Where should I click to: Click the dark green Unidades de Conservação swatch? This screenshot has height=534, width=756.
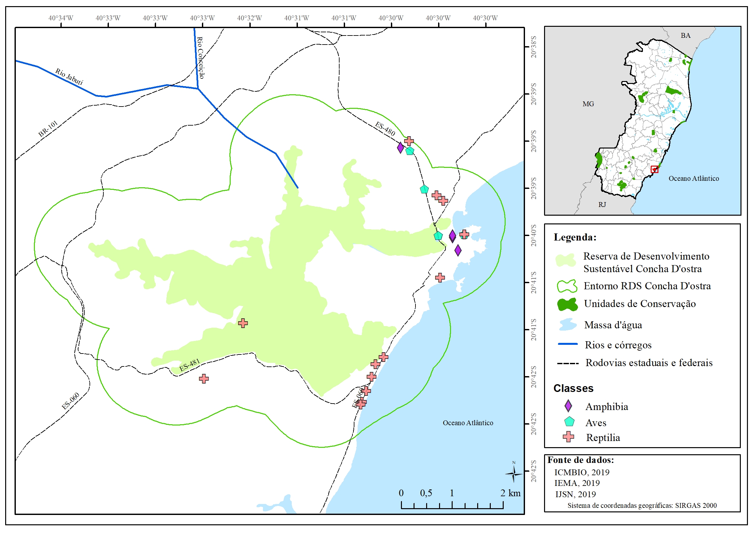pos(567,304)
